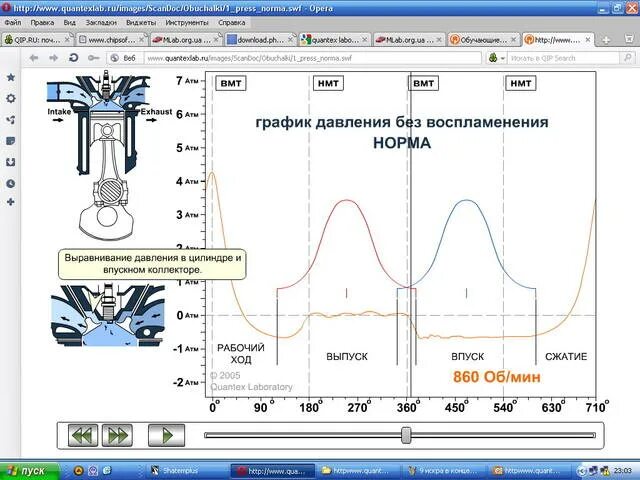Click the first ВМТ label on graph
The height and width of the screenshot is (480, 640).
(231, 83)
